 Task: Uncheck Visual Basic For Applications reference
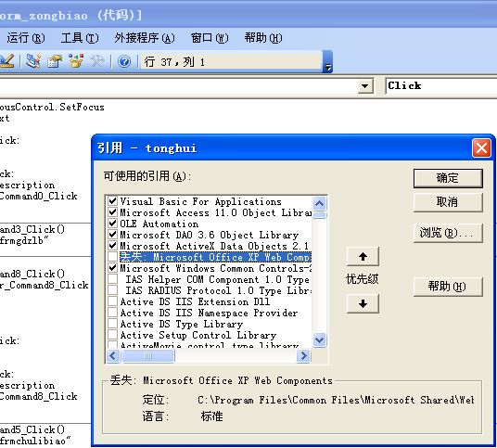pos(112,201)
